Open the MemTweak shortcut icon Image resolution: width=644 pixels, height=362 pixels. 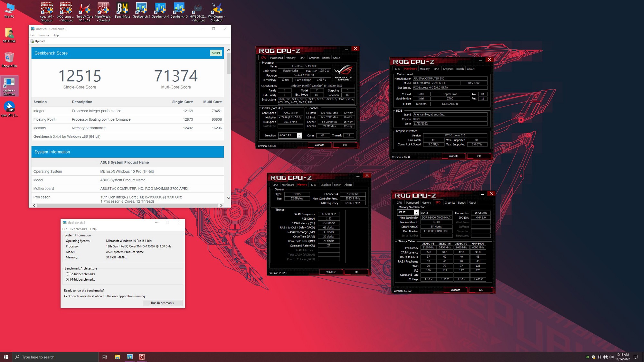(x=103, y=12)
